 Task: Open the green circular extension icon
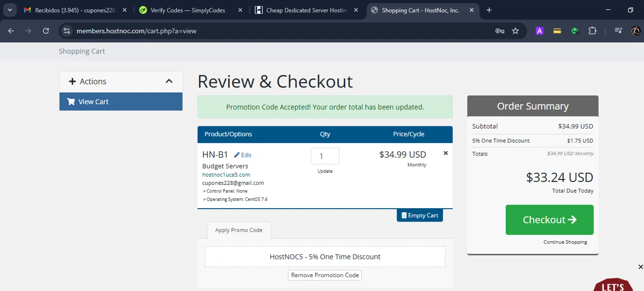575,30
